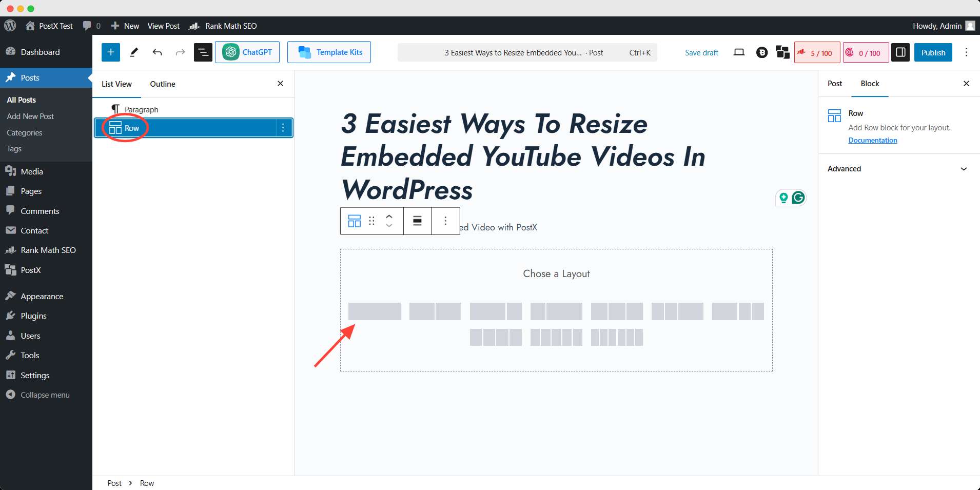Open the ChatGPT button
Image resolution: width=980 pixels, height=490 pixels.
click(x=247, y=52)
